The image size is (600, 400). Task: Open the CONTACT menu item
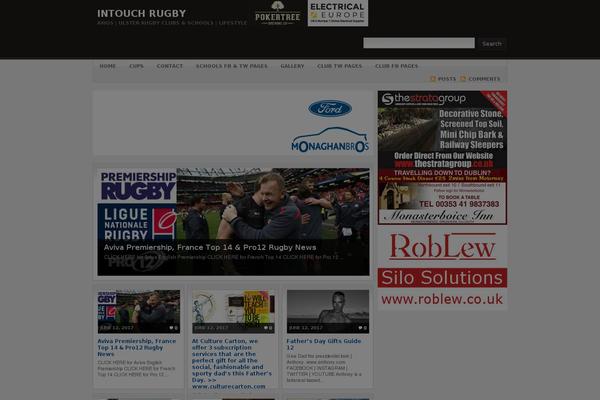point(170,66)
